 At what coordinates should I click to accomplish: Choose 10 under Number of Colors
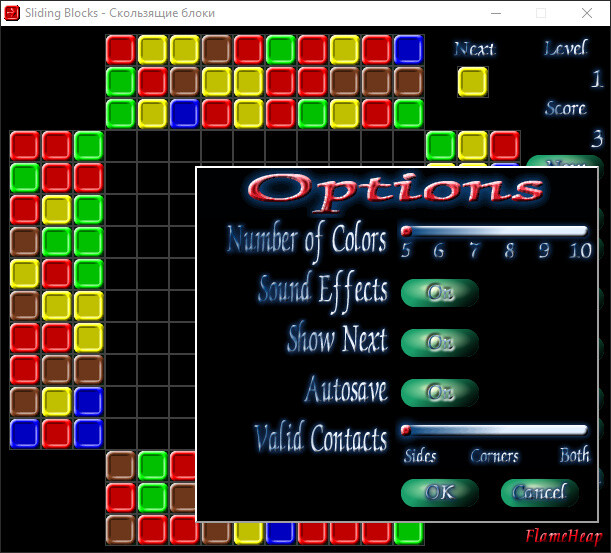click(x=581, y=251)
